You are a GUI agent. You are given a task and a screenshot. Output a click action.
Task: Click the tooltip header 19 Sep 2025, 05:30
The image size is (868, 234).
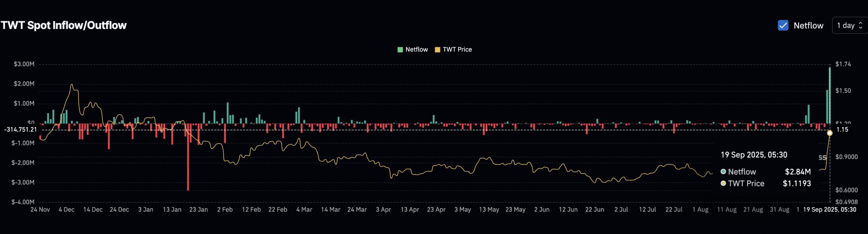(x=754, y=155)
